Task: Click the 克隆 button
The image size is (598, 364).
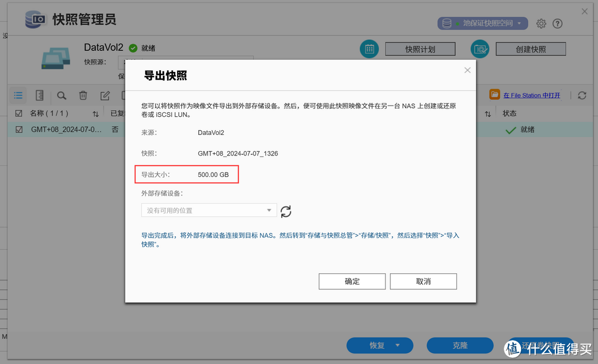Action: (460, 345)
